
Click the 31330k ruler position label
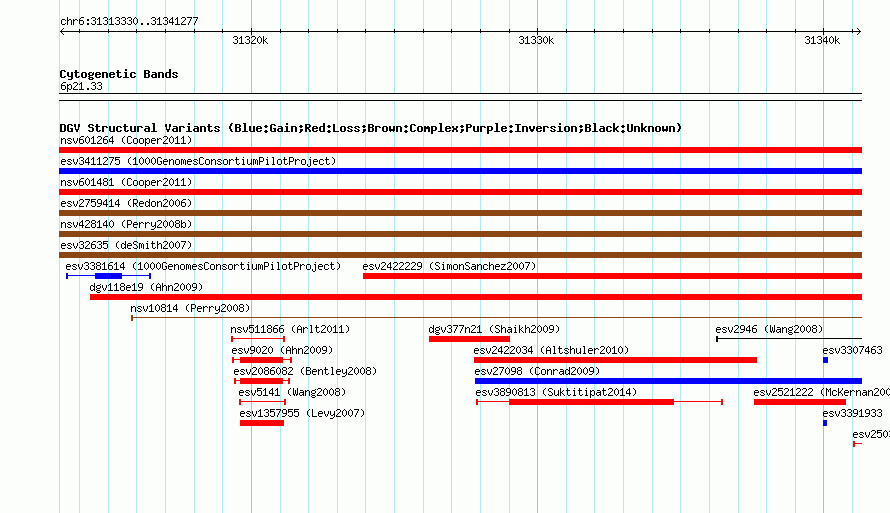click(536, 40)
